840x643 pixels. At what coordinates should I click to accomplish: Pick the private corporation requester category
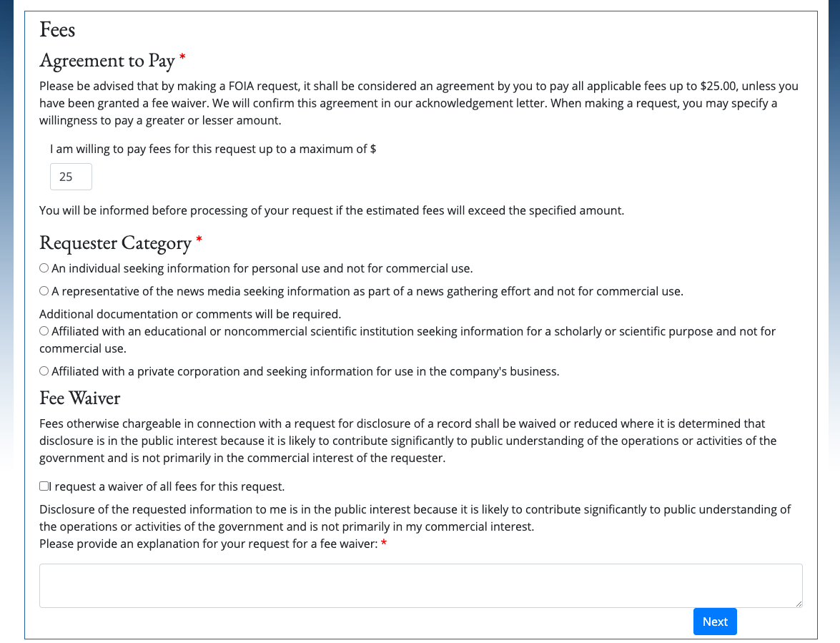pyautogui.click(x=44, y=371)
